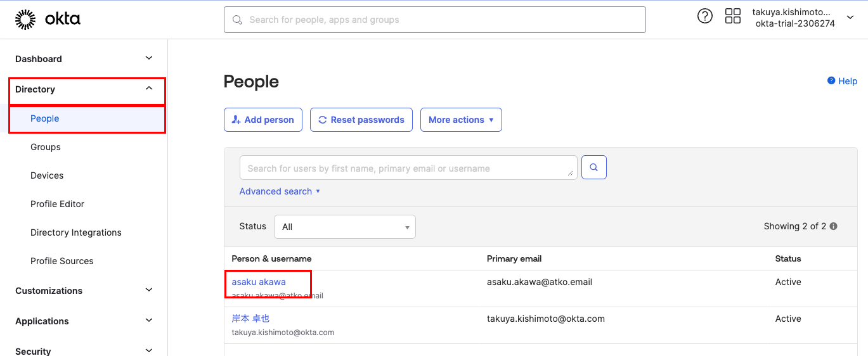
Task: Open the asaku akawa user profile
Action: 259,282
